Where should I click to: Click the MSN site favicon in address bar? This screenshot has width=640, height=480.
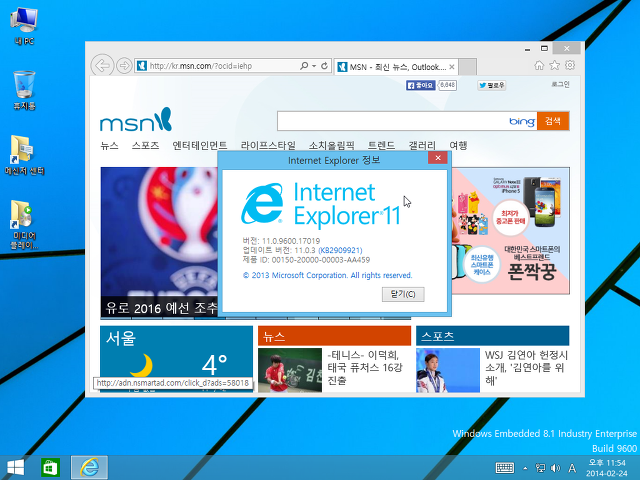142,66
